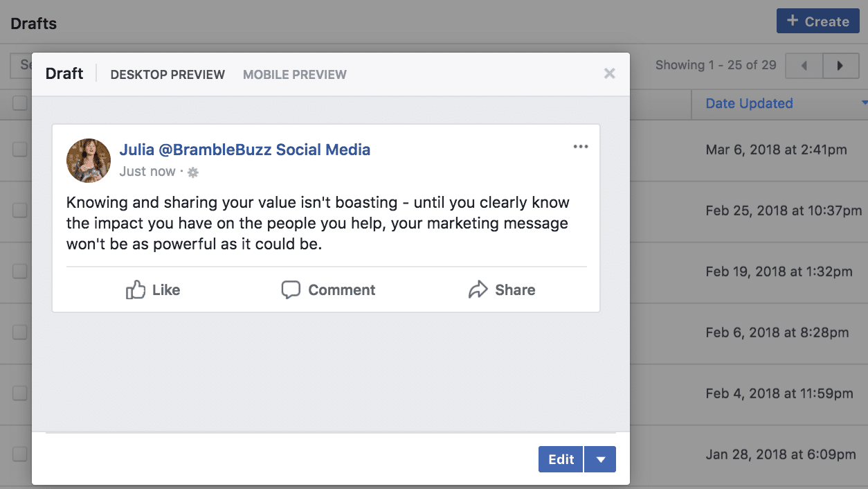Open Julia @BrambleBuzz Social Media page link
The width and height of the screenshot is (868, 489).
coord(245,150)
